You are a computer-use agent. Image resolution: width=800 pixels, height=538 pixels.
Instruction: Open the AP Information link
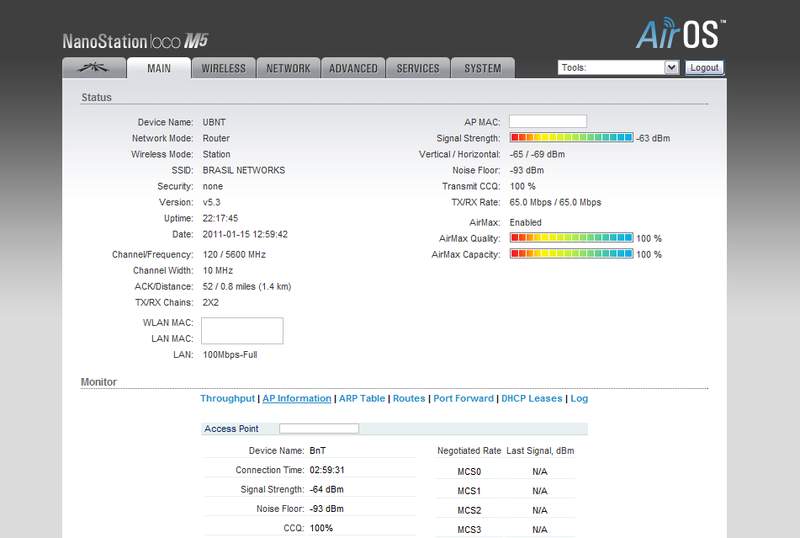pos(296,398)
